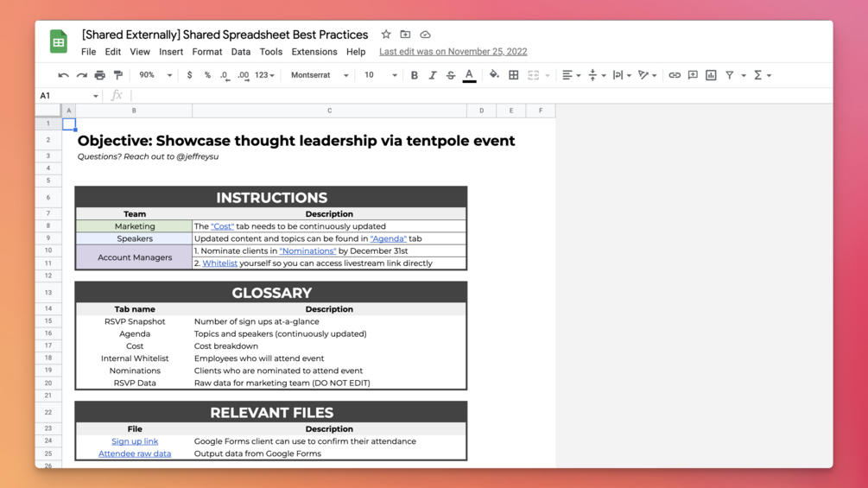Insert a link

(x=675, y=75)
